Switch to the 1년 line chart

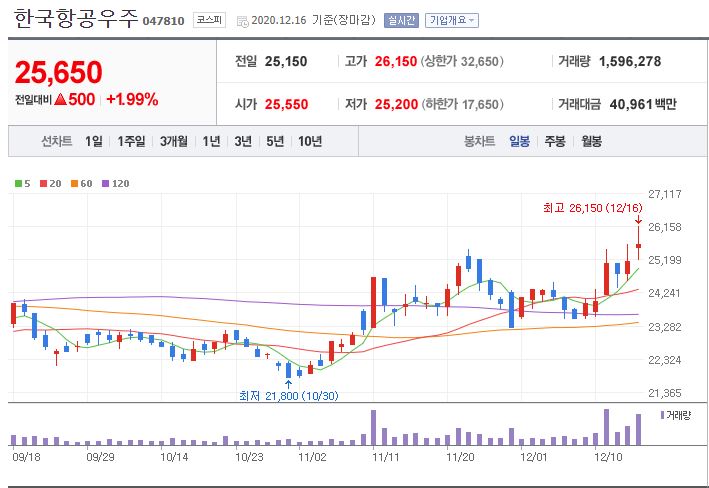click(211, 142)
